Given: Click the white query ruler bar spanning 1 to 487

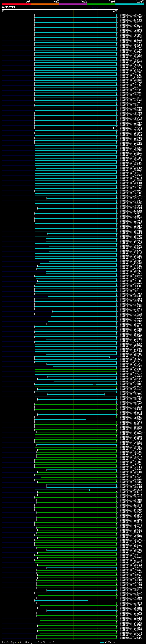Looking at the screenshot, I should (60, 10).
